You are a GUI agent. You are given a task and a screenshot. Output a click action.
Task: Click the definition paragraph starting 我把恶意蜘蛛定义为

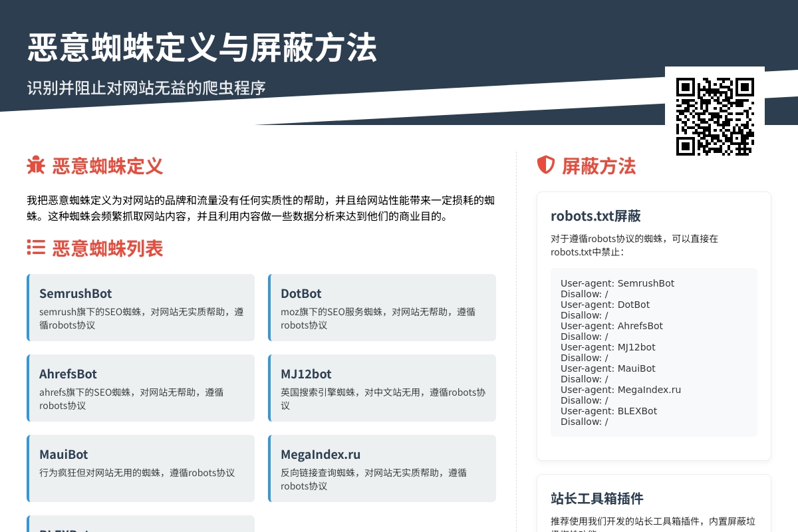[x=261, y=208]
